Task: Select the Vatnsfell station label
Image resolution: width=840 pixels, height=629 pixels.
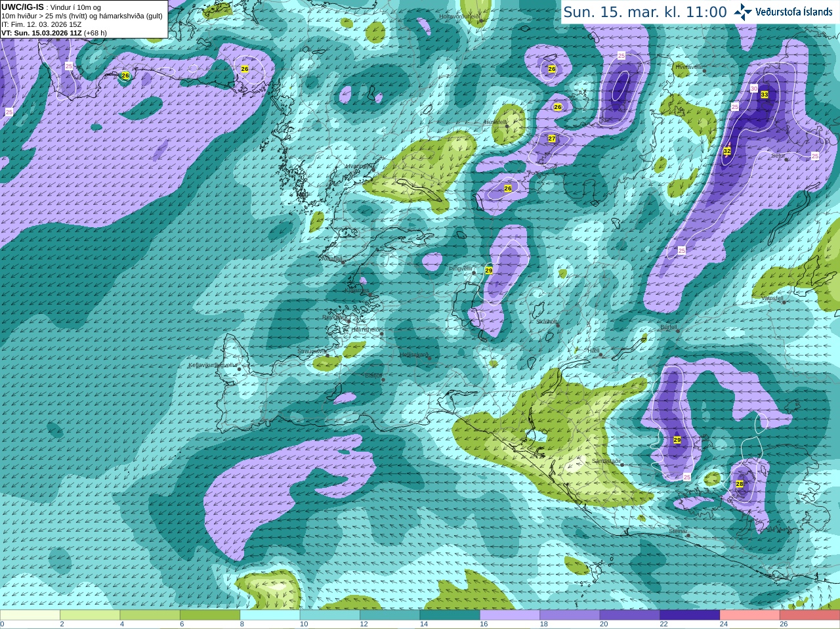Action: pos(772,298)
